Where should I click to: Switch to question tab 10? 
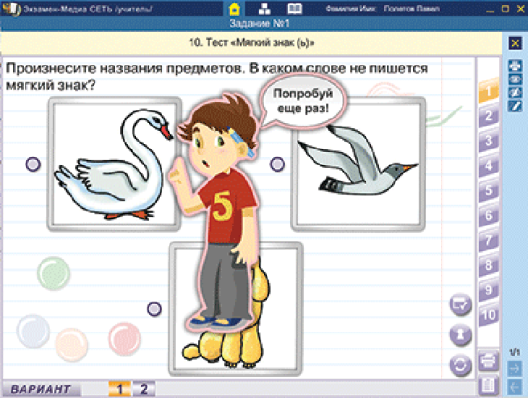489,315
